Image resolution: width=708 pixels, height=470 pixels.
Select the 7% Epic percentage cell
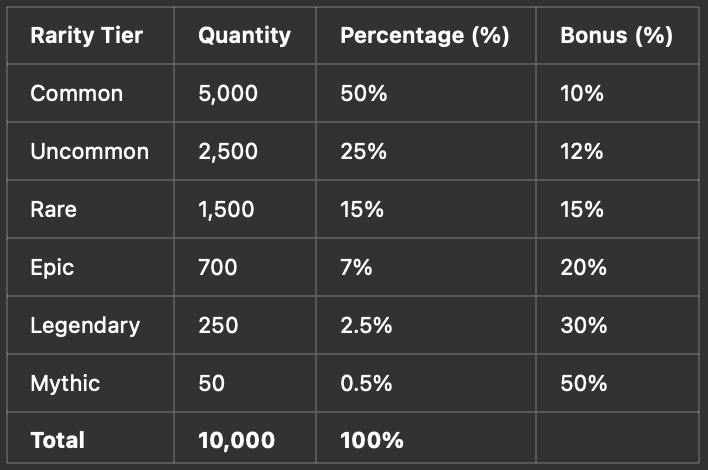[x=356, y=267]
